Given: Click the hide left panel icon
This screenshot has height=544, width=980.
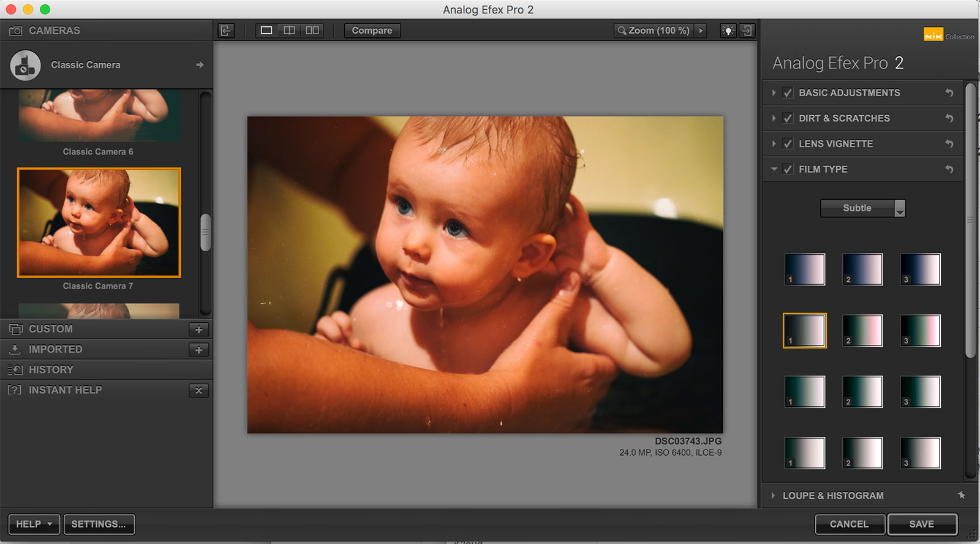Looking at the screenshot, I should pyautogui.click(x=226, y=31).
